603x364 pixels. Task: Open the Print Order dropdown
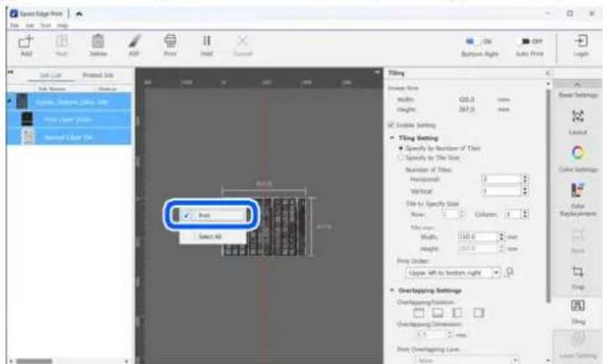pyautogui.click(x=453, y=273)
